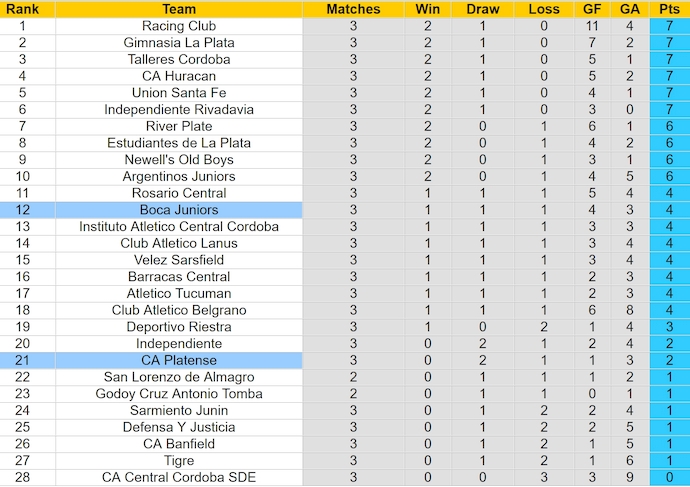This screenshot has height=487, width=690.
Task: Select the Racing Club team name
Action: pos(179,26)
